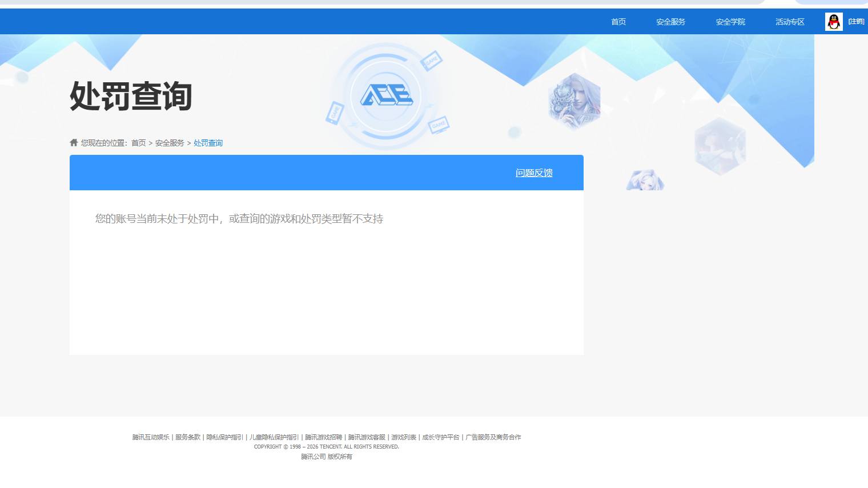
Task: Click the 问题反馈 feedback link
Action: tap(533, 172)
